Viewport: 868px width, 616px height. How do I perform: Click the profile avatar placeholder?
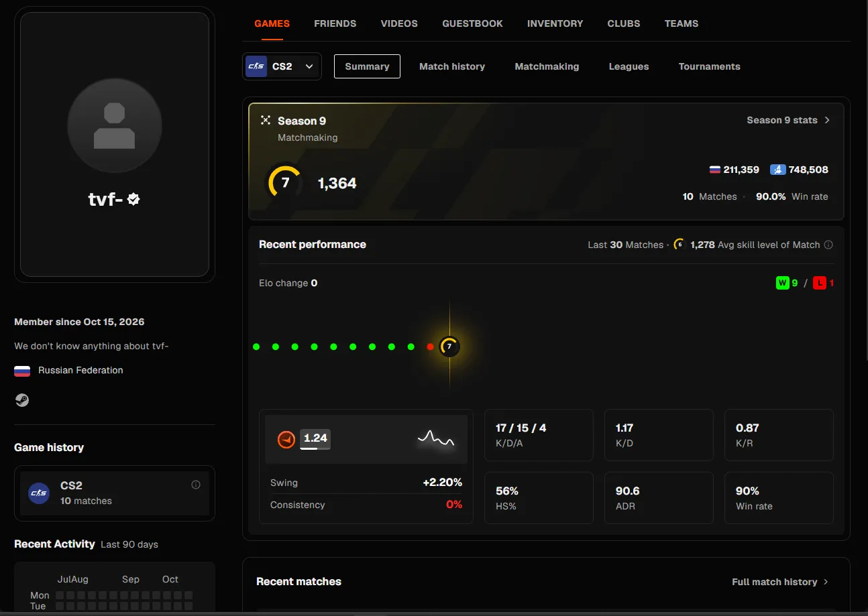(115, 126)
